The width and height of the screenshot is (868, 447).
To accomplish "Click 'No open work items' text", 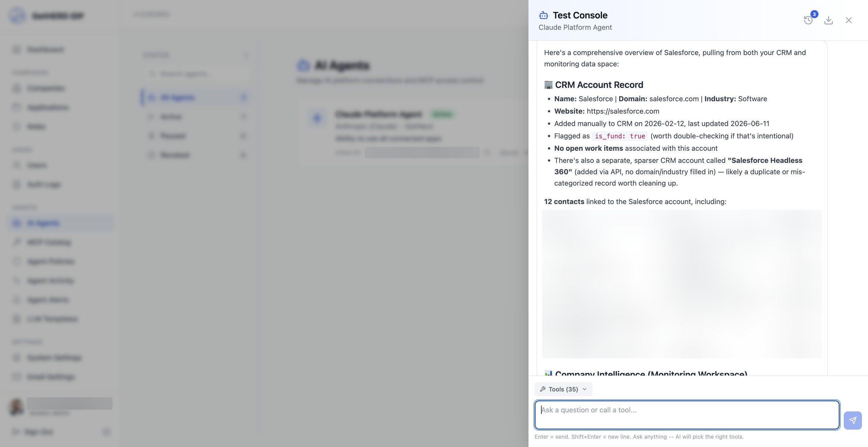I will coord(588,148).
